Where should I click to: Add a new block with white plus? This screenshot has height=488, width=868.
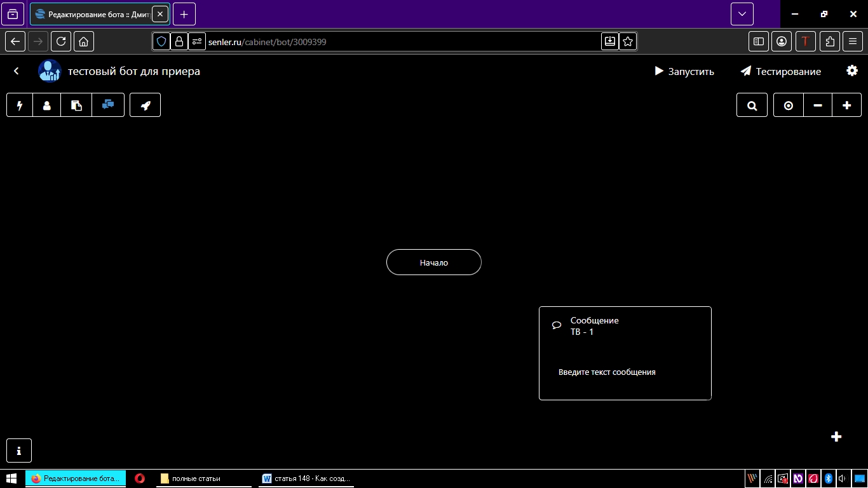click(x=836, y=437)
